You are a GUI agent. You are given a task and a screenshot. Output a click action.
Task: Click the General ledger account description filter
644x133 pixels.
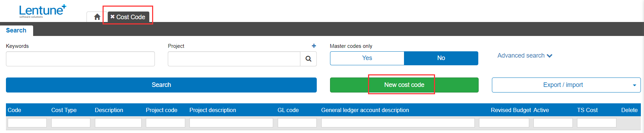coord(398,123)
